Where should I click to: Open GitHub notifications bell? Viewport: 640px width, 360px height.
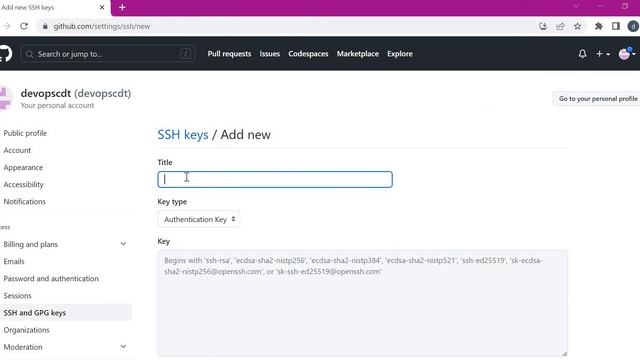click(x=582, y=53)
